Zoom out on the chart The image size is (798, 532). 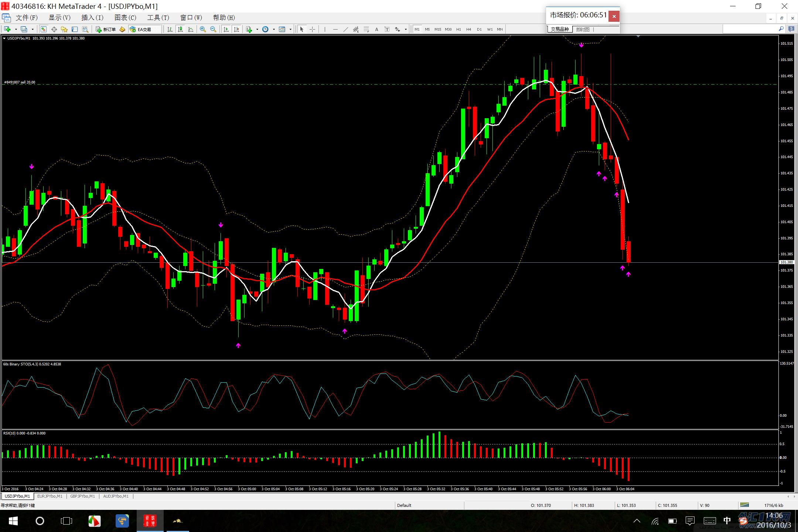coord(213,29)
